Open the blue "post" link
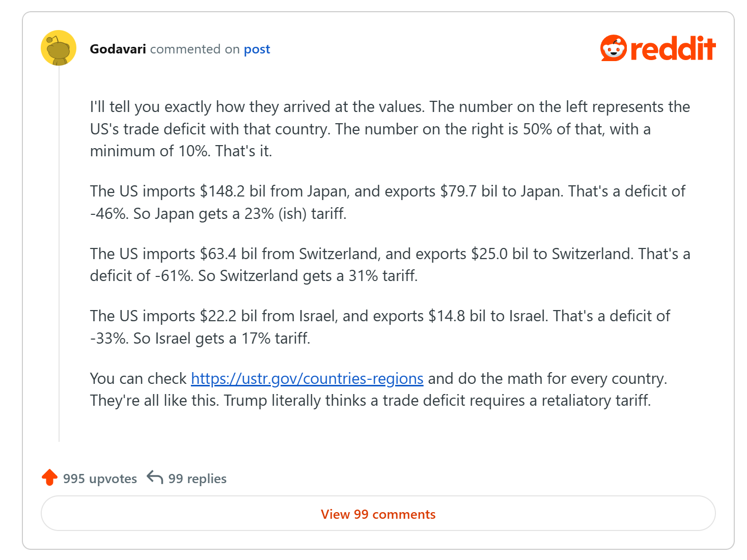Screen dimensions: 747x560 [257, 49]
